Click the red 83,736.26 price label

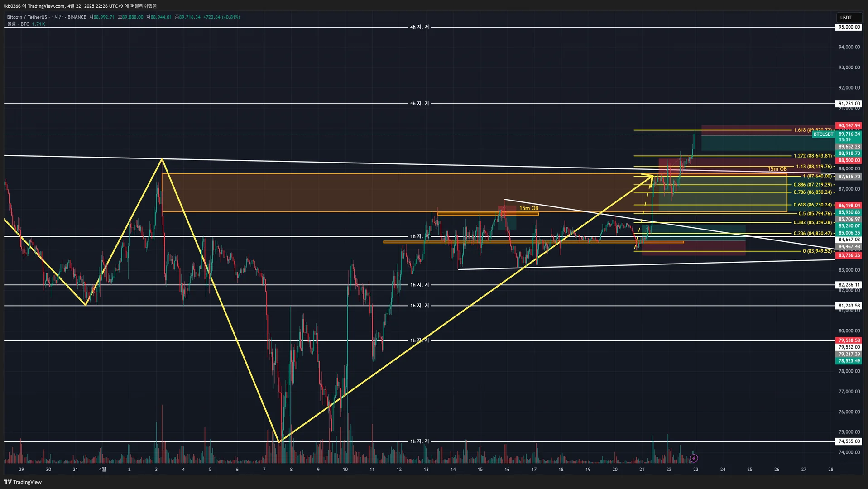[x=849, y=255]
